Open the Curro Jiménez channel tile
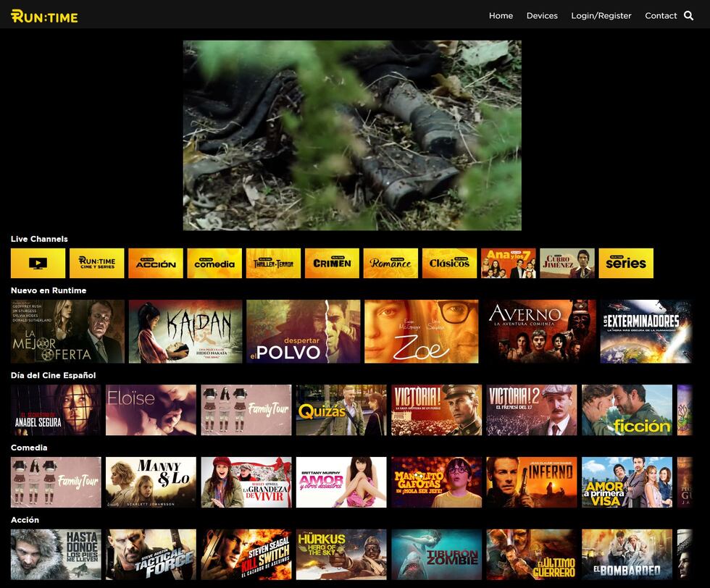This screenshot has height=588, width=710. (x=567, y=263)
